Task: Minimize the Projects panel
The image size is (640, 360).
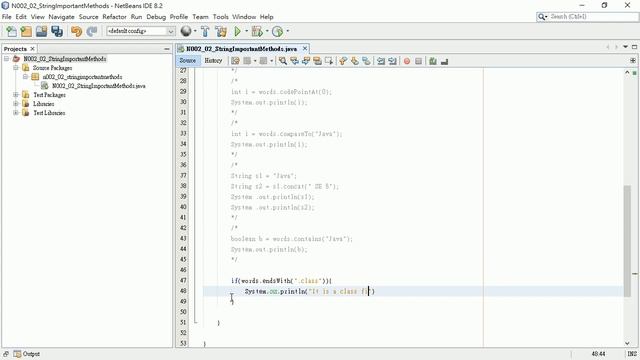Action: (x=167, y=49)
